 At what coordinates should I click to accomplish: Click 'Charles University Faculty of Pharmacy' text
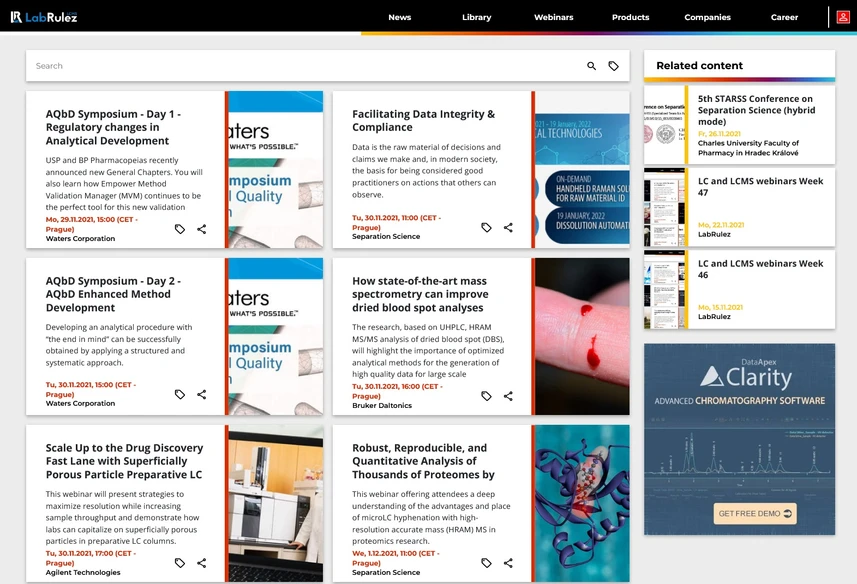tap(748, 148)
